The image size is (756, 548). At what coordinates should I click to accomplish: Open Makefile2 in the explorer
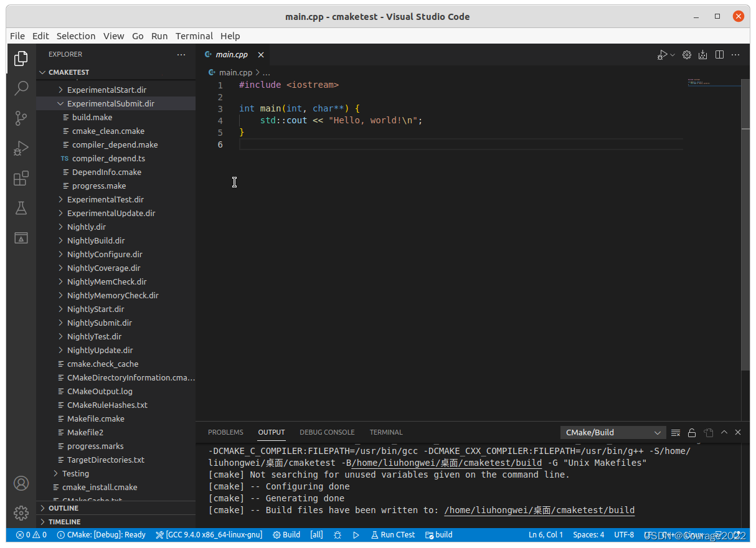coord(116,433)
